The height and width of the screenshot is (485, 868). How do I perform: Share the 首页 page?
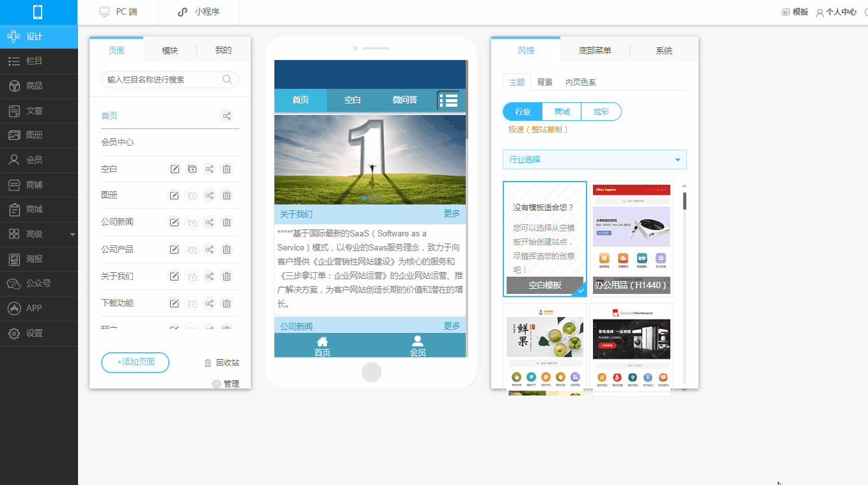[x=226, y=116]
